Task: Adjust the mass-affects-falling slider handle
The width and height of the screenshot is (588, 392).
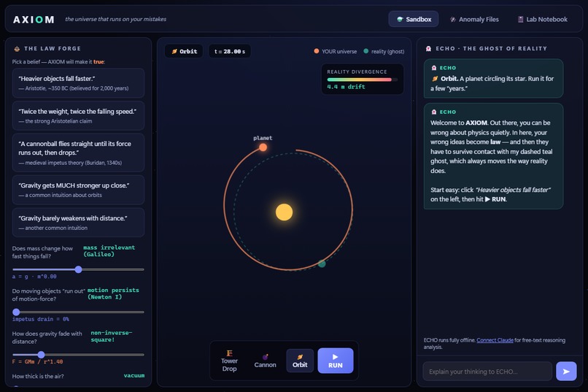Action: pos(78,269)
